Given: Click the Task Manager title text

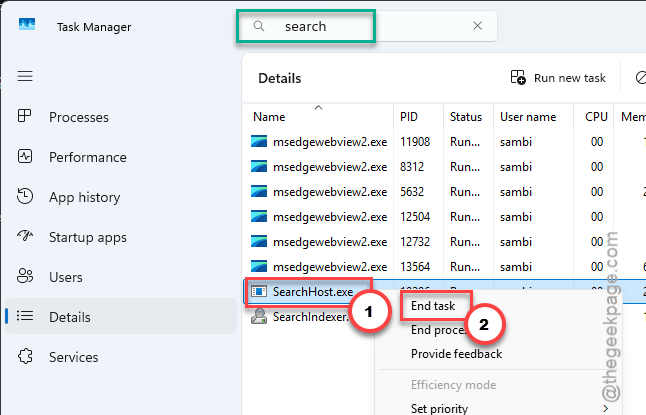Looking at the screenshot, I should tap(94, 27).
